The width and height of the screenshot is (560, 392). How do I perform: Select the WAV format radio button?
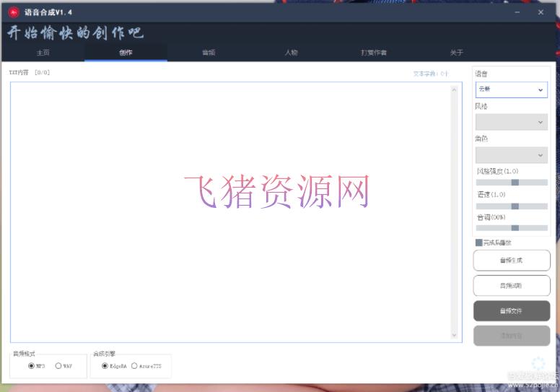(x=58, y=366)
